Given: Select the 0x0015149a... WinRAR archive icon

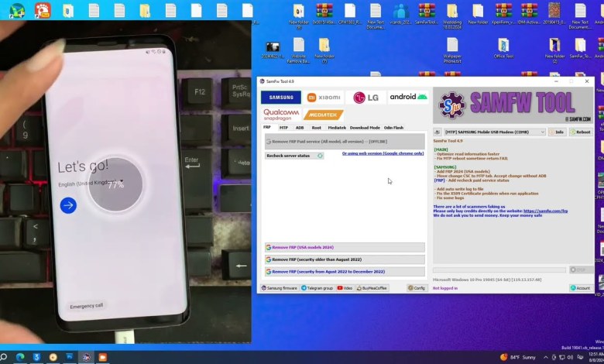Looking at the screenshot, I should [324, 15].
